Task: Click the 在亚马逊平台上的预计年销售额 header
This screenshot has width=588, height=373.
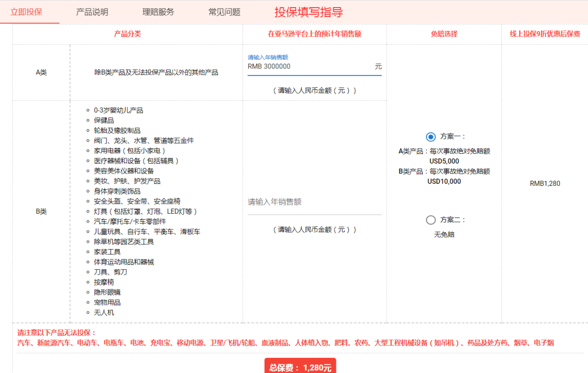Action: [x=314, y=34]
